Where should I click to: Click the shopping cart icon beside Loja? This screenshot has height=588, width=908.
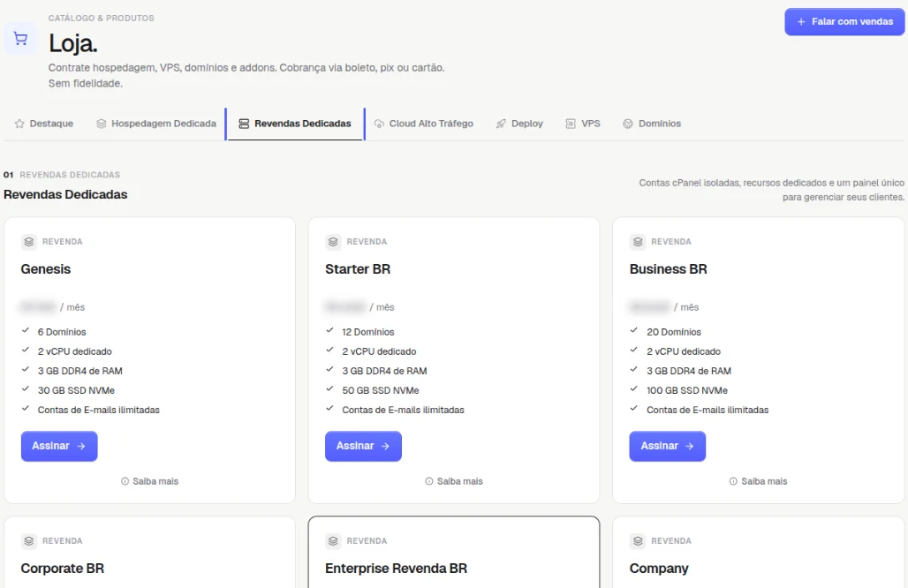(20, 39)
